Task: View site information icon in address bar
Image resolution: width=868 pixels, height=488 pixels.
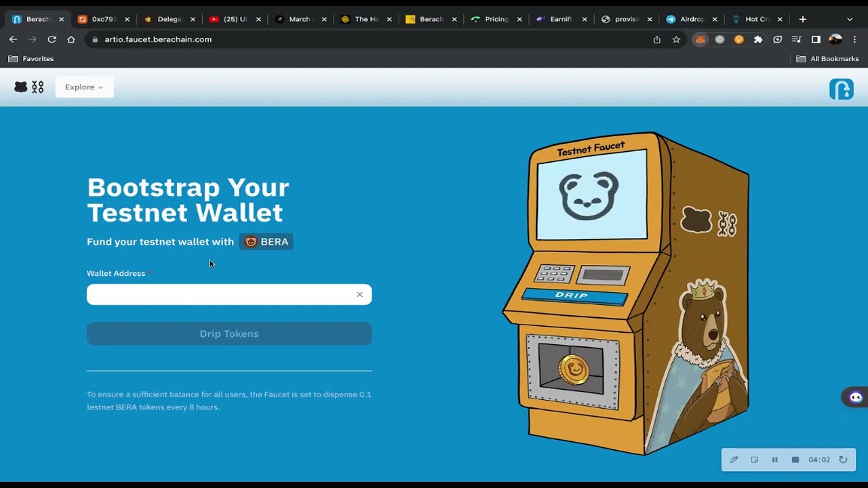Action: point(95,39)
